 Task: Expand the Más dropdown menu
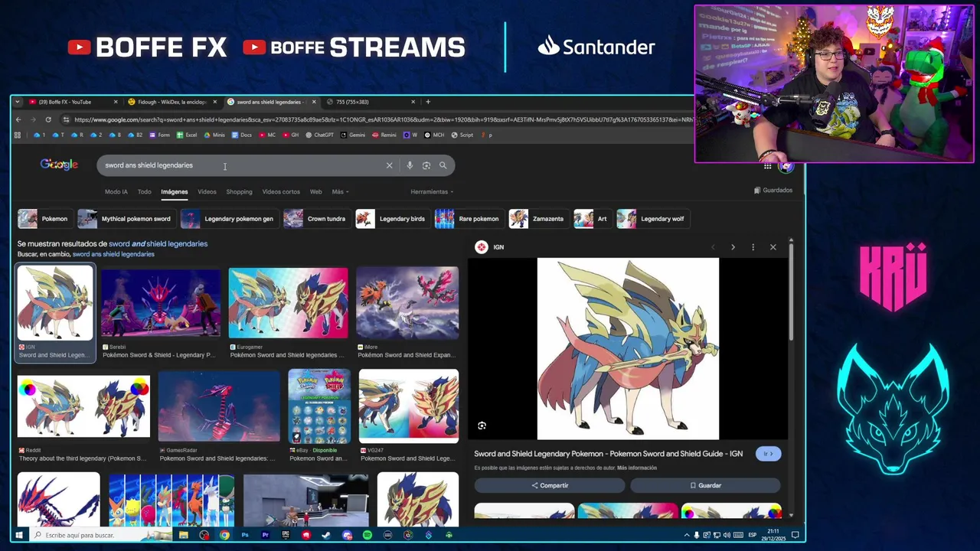click(340, 192)
